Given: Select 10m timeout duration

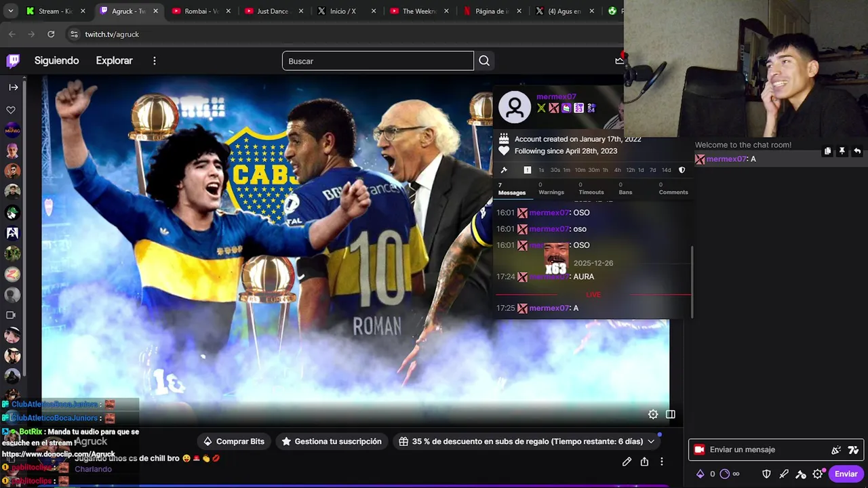Looking at the screenshot, I should (x=580, y=170).
